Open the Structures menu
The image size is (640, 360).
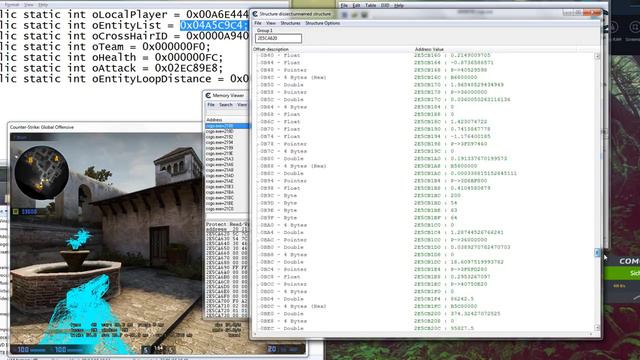[x=290, y=23]
